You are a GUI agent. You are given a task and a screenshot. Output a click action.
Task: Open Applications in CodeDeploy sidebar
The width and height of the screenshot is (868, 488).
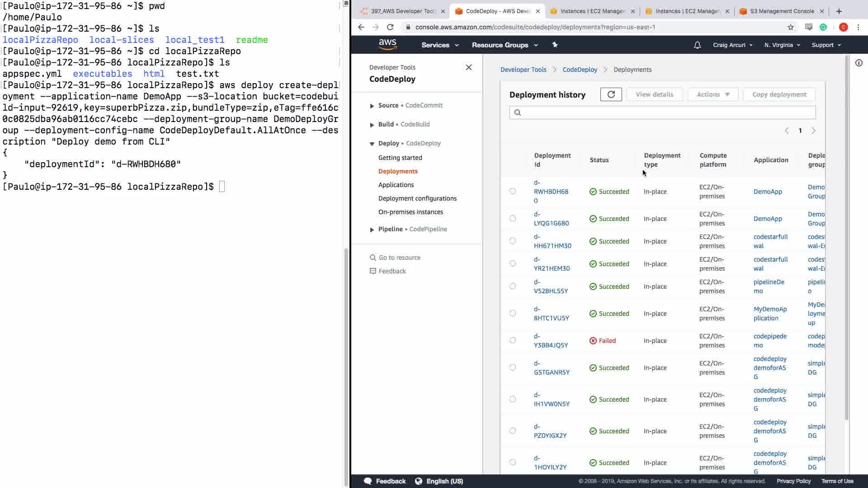(396, 185)
